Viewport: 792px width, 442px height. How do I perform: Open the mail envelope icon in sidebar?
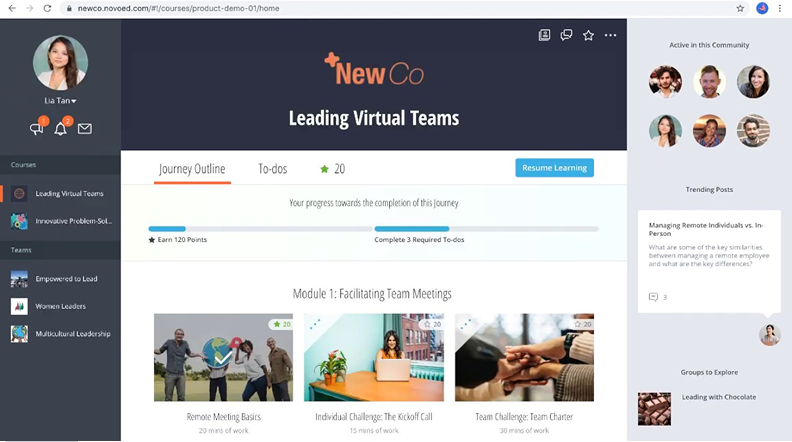pyautogui.click(x=85, y=128)
